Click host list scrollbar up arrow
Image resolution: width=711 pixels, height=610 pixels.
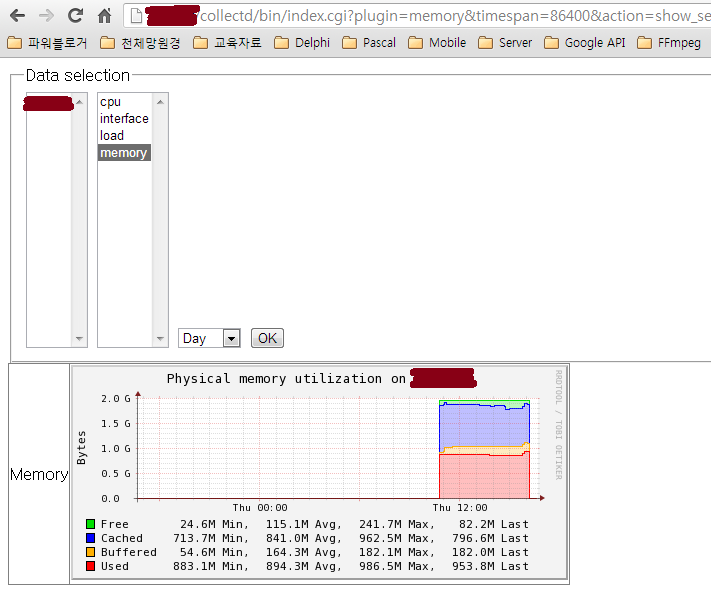point(79,102)
